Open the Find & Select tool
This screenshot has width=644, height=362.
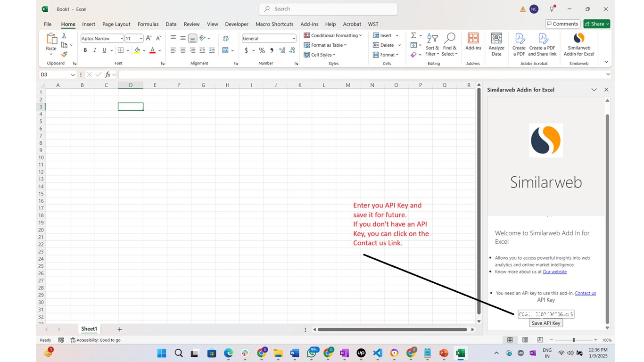[x=450, y=44]
